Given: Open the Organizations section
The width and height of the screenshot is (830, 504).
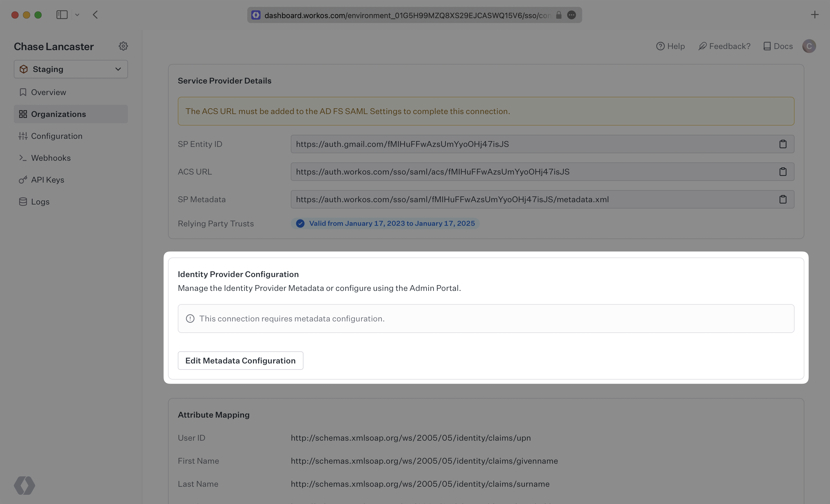Looking at the screenshot, I should pyautogui.click(x=58, y=114).
